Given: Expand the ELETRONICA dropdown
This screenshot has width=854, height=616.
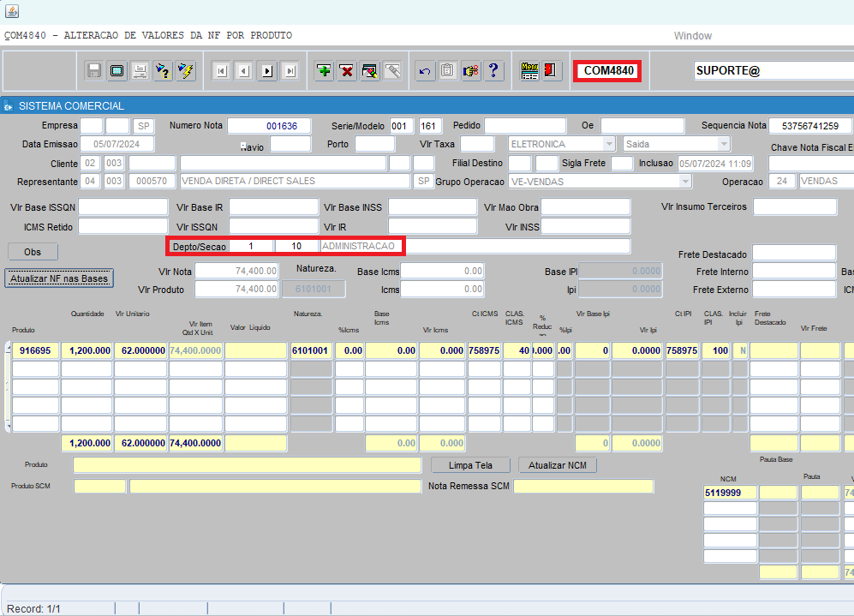Looking at the screenshot, I should [x=608, y=144].
